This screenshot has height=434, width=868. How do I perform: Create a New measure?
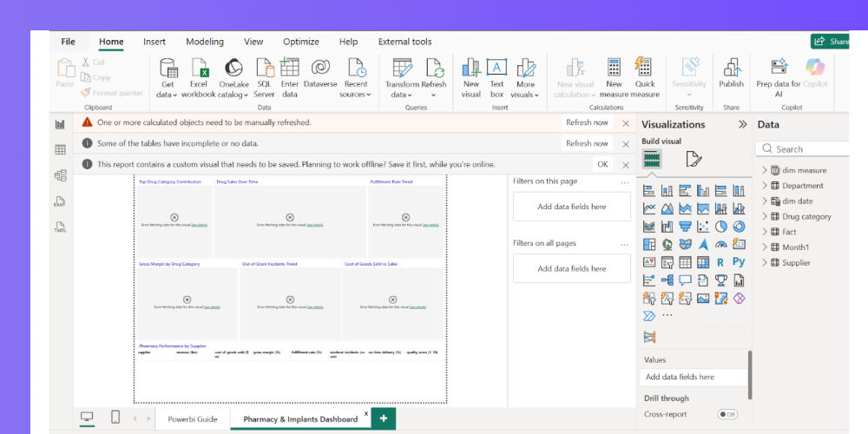click(614, 78)
